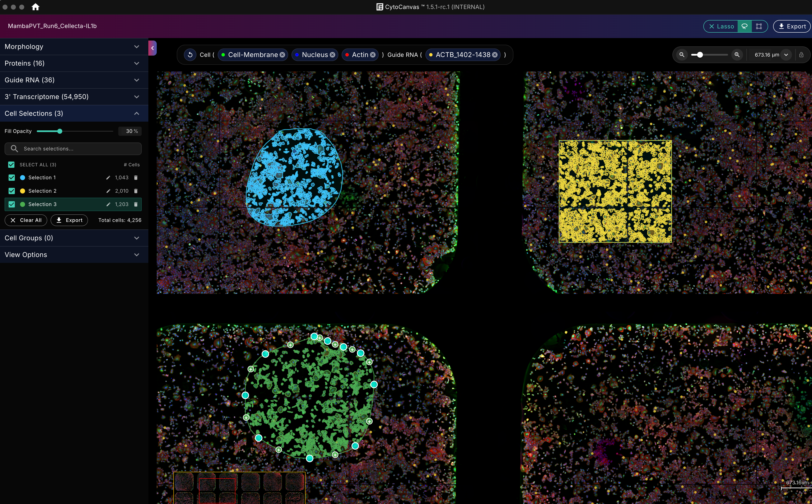Delete Selection 3 with trash icon
The width and height of the screenshot is (812, 504).
pyautogui.click(x=136, y=204)
